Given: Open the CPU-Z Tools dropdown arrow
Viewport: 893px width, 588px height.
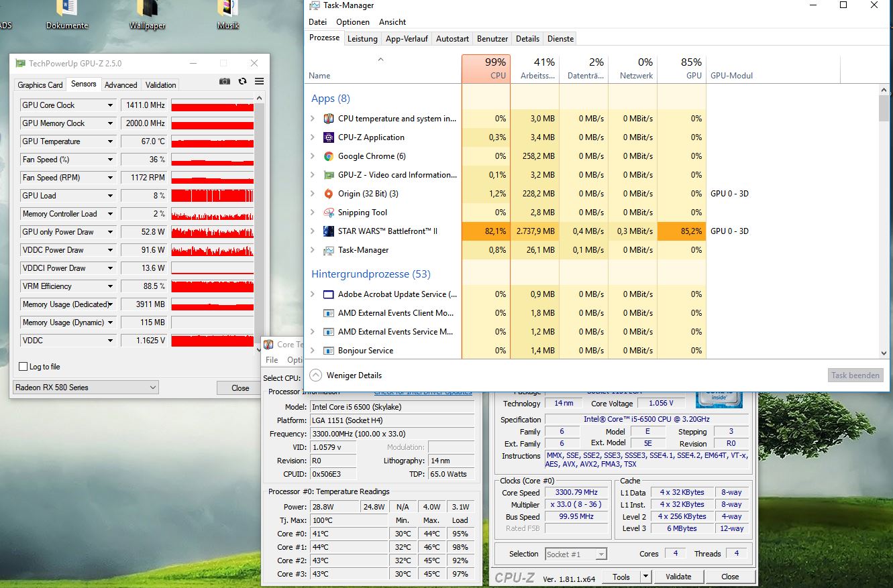Looking at the screenshot, I should point(645,577).
